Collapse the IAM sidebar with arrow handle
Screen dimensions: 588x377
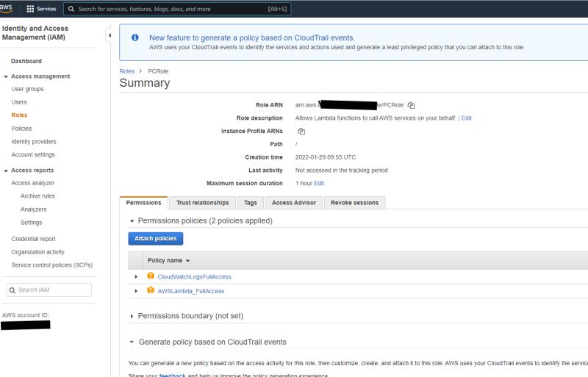(110, 35)
